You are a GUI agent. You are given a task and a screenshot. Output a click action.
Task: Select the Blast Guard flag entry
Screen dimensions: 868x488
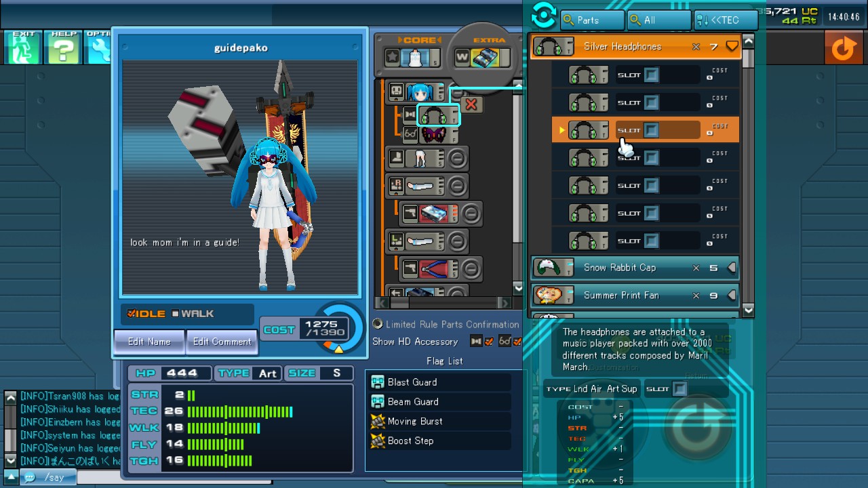(x=441, y=382)
